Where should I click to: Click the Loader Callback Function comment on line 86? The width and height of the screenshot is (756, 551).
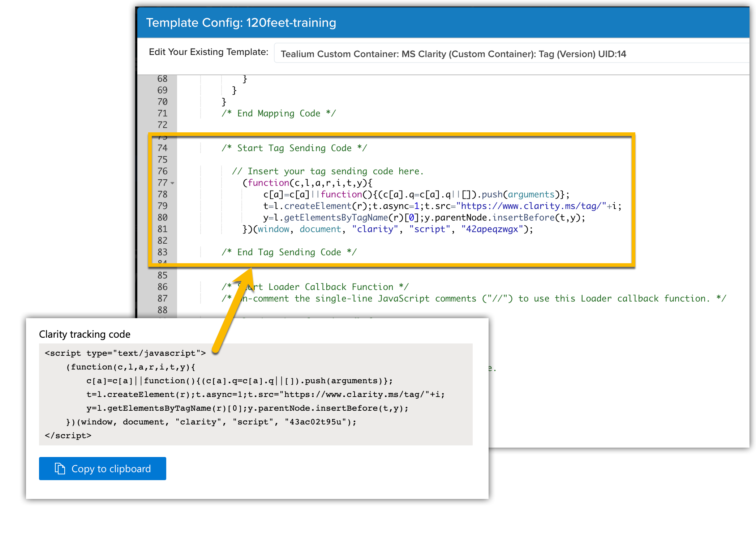(x=315, y=287)
